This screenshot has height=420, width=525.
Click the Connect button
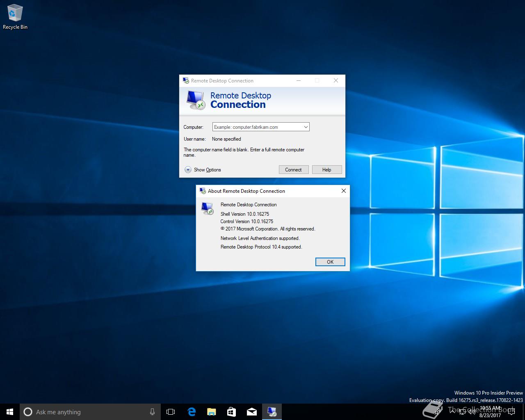294,170
